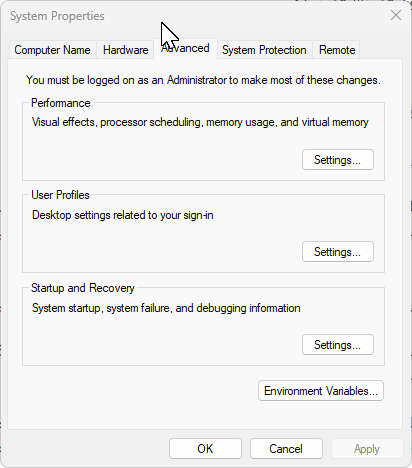
Task: Click the desktop settings sign-in description
Action: click(123, 215)
